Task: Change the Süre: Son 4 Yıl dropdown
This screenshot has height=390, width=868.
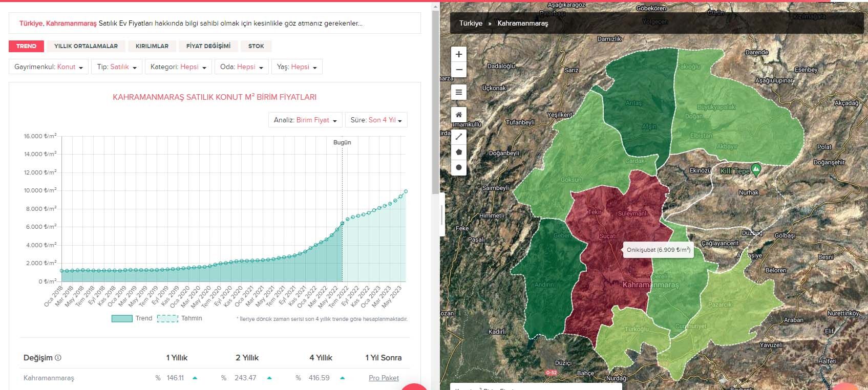Action: click(376, 120)
